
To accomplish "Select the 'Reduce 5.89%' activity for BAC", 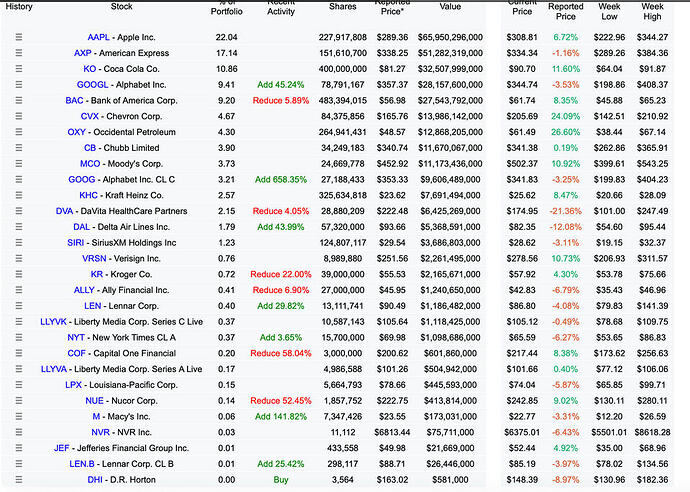I will [281, 100].
